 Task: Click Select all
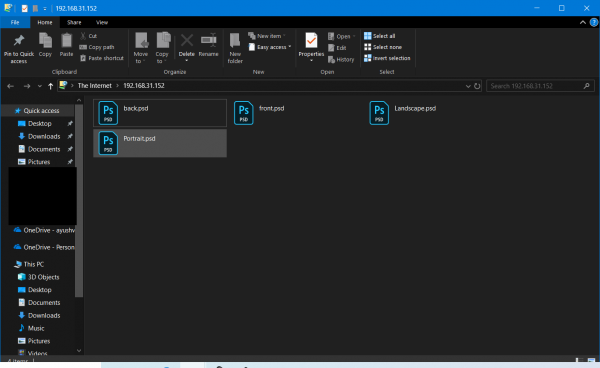(379, 36)
